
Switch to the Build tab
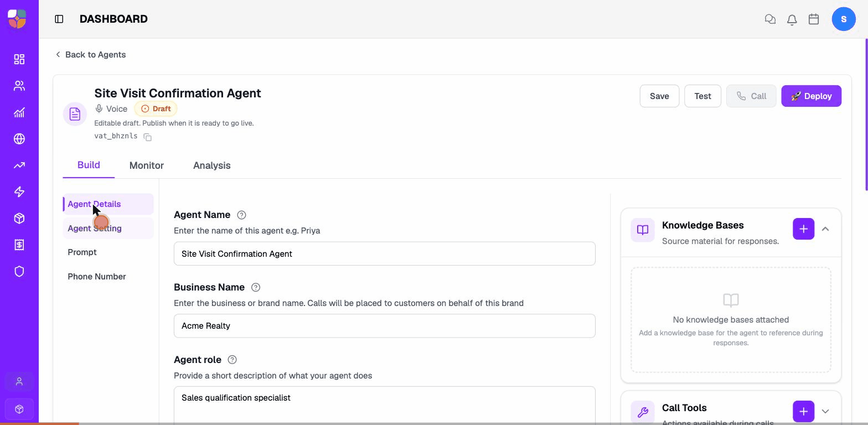coord(89,165)
